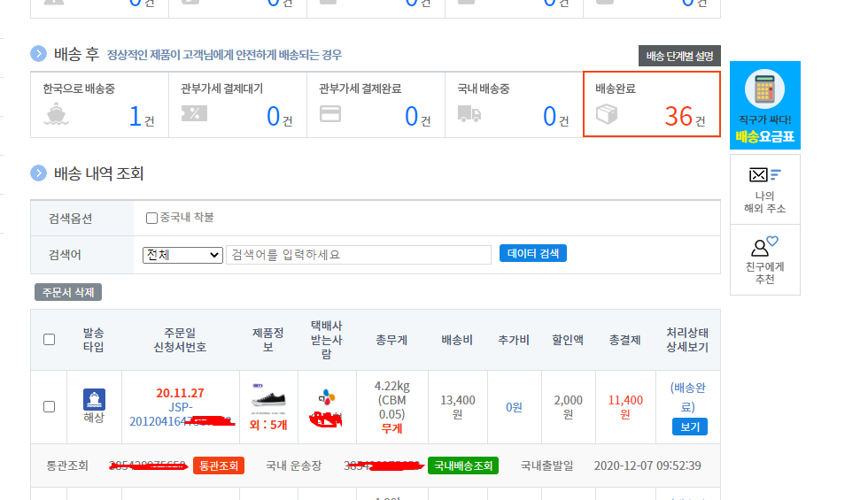Click the truck icon under 국내 배송중
The height and width of the screenshot is (500, 868).
pyautogui.click(x=469, y=114)
